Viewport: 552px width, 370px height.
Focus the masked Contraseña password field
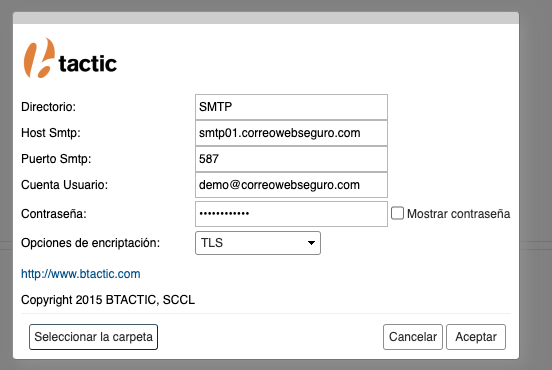point(291,214)
